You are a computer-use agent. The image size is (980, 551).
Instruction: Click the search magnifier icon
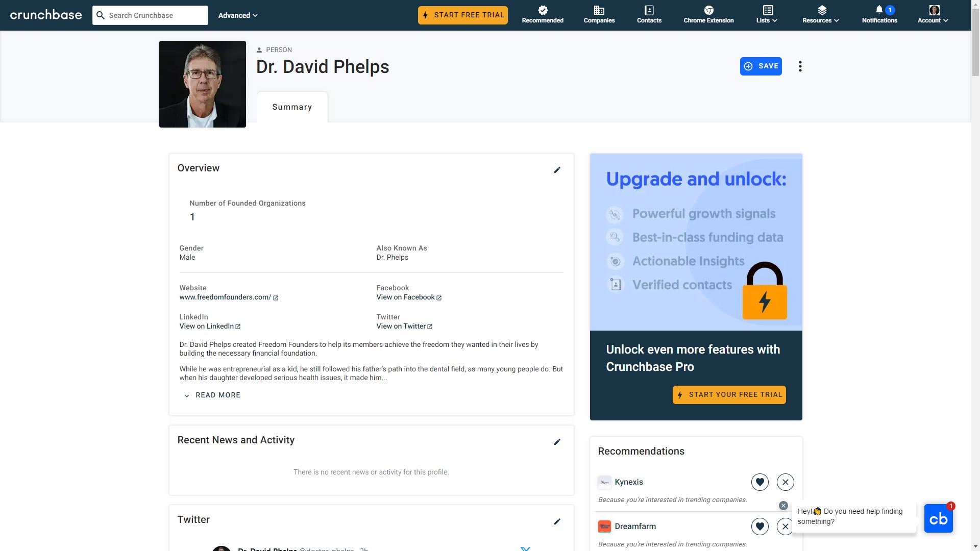[101, 15]
